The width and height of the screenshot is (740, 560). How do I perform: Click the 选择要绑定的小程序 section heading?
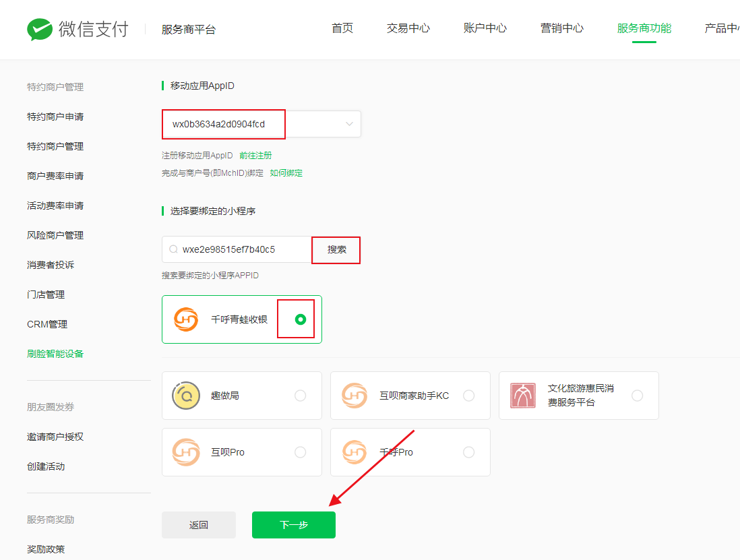pos(213,211)
